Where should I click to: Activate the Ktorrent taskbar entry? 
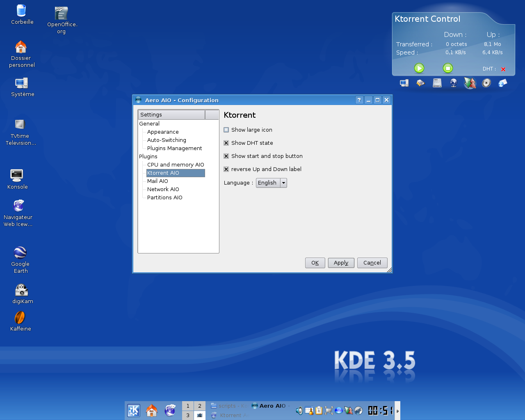229,415
